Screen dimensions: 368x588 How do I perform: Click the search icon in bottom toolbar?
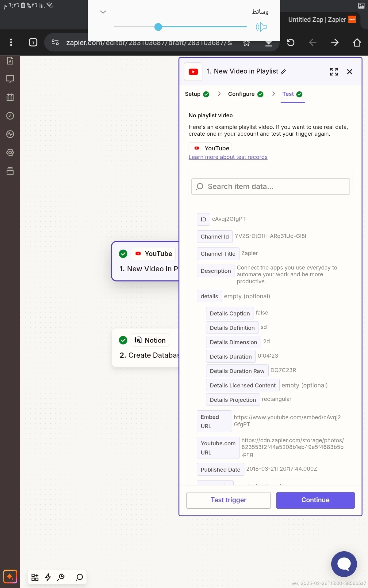coord(79,577)
